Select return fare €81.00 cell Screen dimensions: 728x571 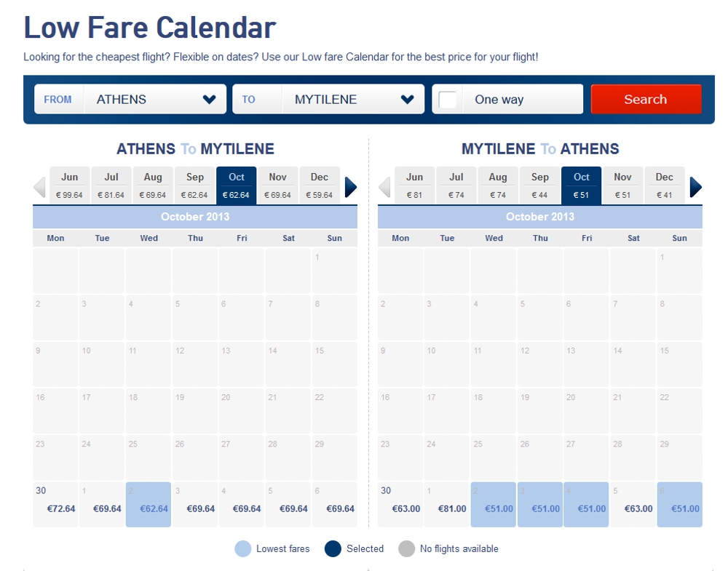447,505
